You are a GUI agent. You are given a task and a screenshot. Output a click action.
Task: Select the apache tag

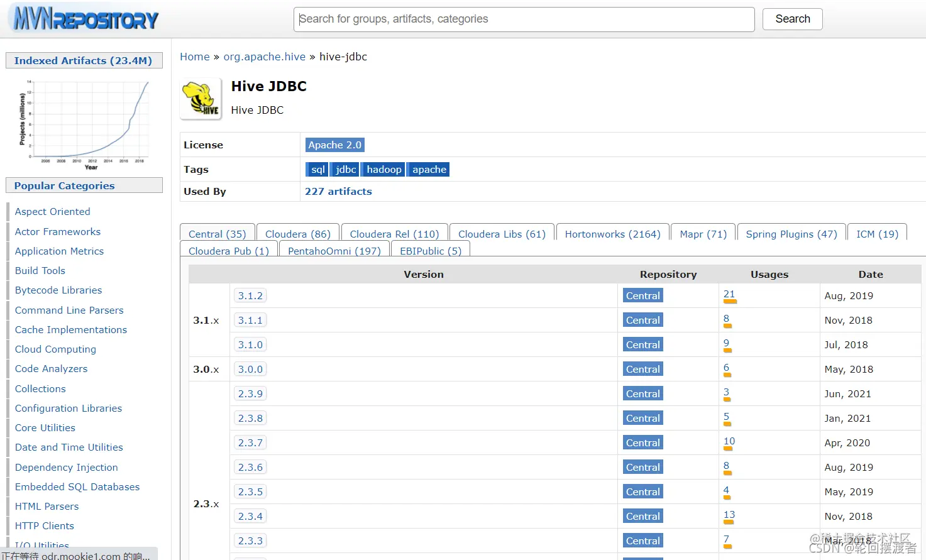[x=429, y=170]
